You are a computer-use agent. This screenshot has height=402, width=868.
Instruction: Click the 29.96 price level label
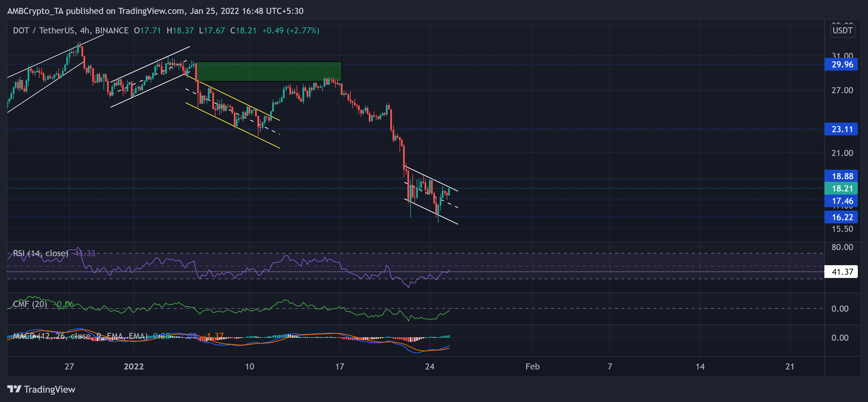841,64
